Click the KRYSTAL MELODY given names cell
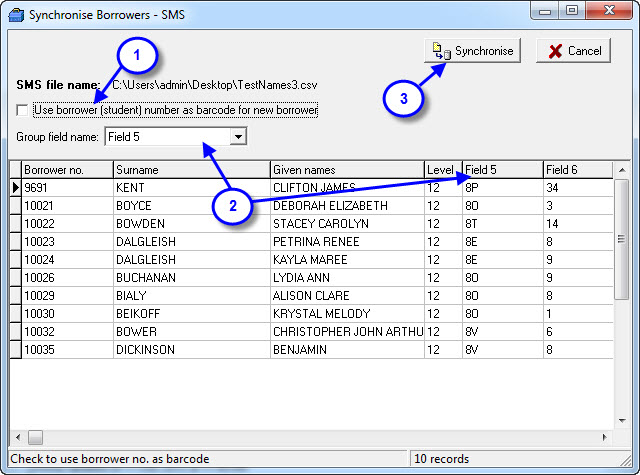Viewport: 640px width, 475px height. pos(346,314)
